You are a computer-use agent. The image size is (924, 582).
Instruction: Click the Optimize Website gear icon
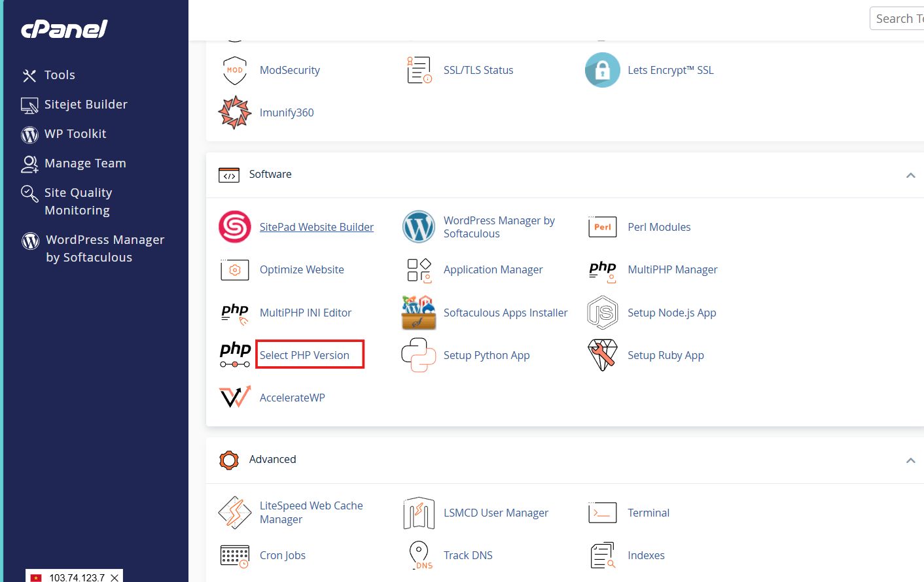pyautogui.click(x=235, y=269)
